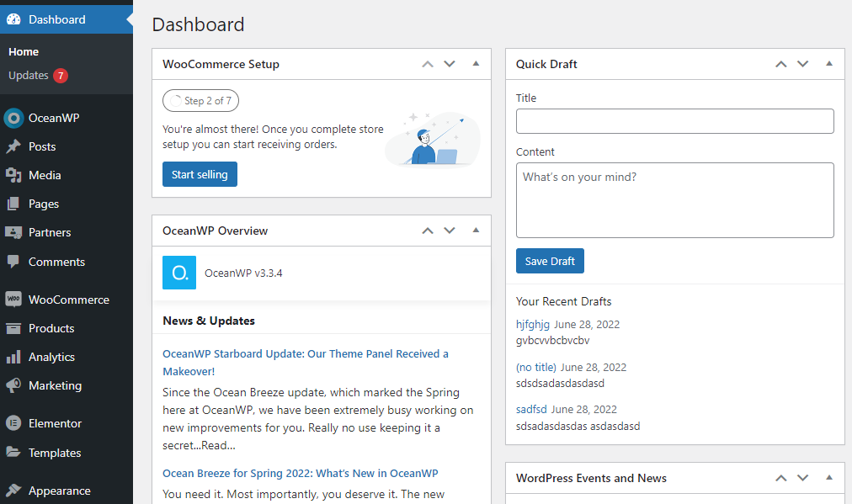
Task: Click the WooCommerce logo icon in sidebar
Action: [x=13, y=300]
